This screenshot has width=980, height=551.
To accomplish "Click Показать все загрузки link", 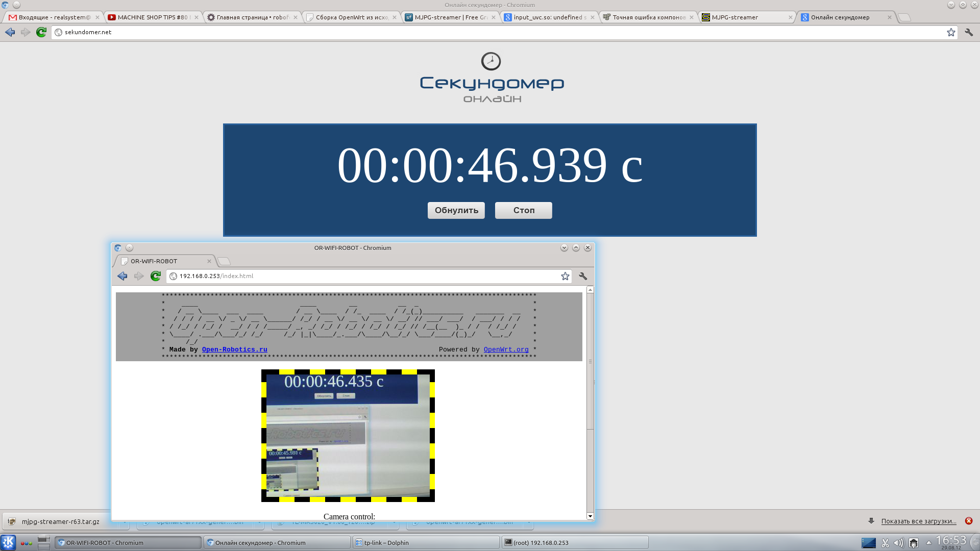I will click(918, 521).
